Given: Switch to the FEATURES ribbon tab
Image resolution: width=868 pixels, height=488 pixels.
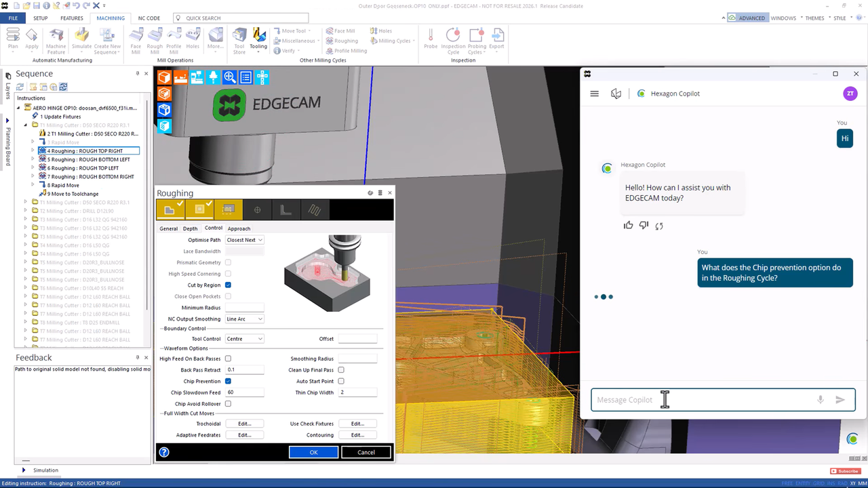Looking at the screenshot, I should point(71,18).
